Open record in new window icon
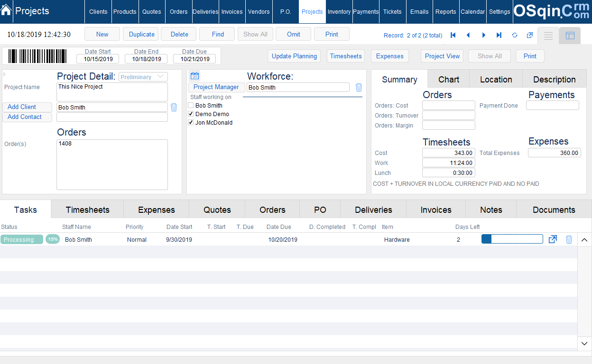Image resolution: width=592 pixels, height=364 pixels. 530,35
